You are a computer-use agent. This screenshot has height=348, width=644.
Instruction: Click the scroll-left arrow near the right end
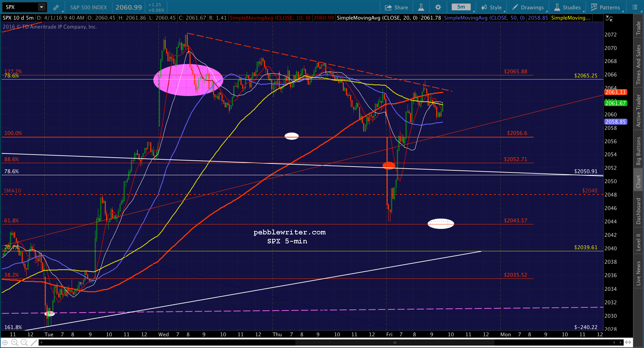[614, 342]
